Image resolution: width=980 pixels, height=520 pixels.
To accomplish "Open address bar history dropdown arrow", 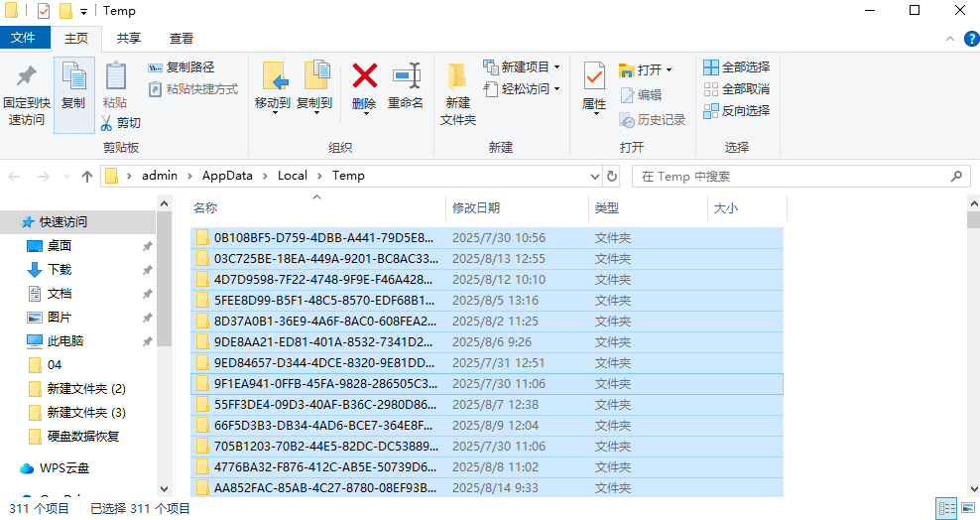I will point(594,177).
